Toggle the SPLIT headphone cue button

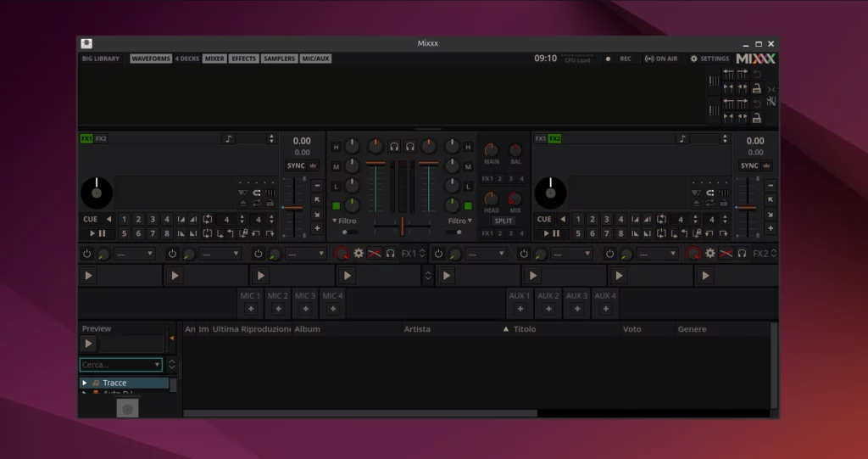(504, 221)
